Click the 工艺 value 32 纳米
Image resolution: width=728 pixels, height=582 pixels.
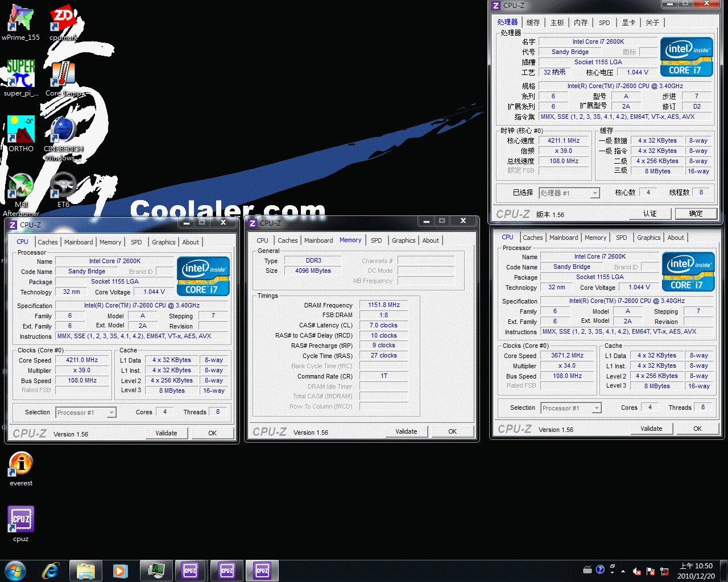point(555,72)
